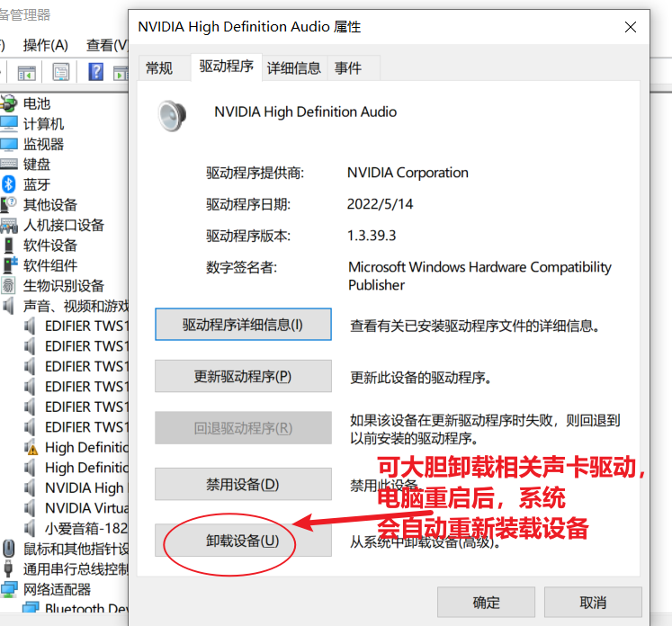Confirm with the 确定 button

click(486, 603)
